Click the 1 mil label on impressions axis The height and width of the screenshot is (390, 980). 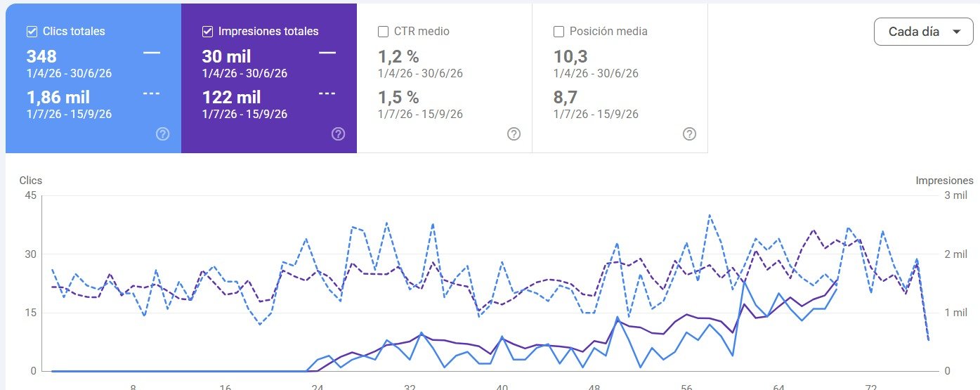(956, 313)
